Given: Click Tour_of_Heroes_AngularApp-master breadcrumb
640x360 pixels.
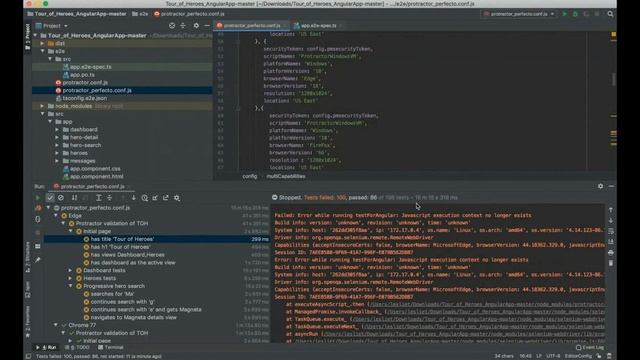Looking at the screenshot, I should (x=77, y=14).
